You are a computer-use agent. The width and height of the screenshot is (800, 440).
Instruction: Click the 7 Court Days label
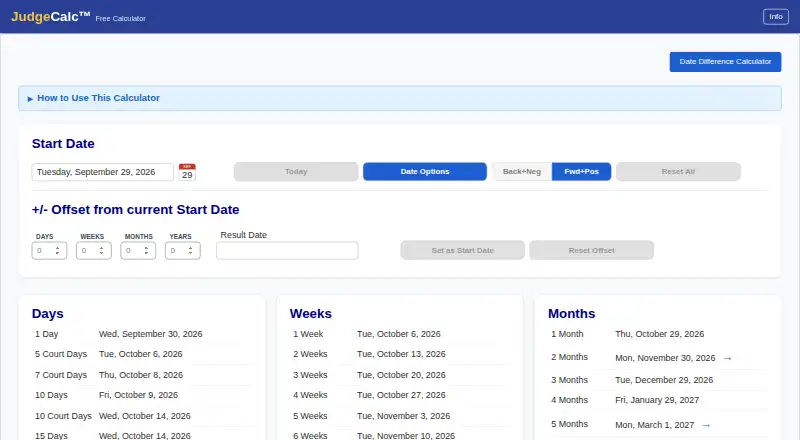pos(61,375)
